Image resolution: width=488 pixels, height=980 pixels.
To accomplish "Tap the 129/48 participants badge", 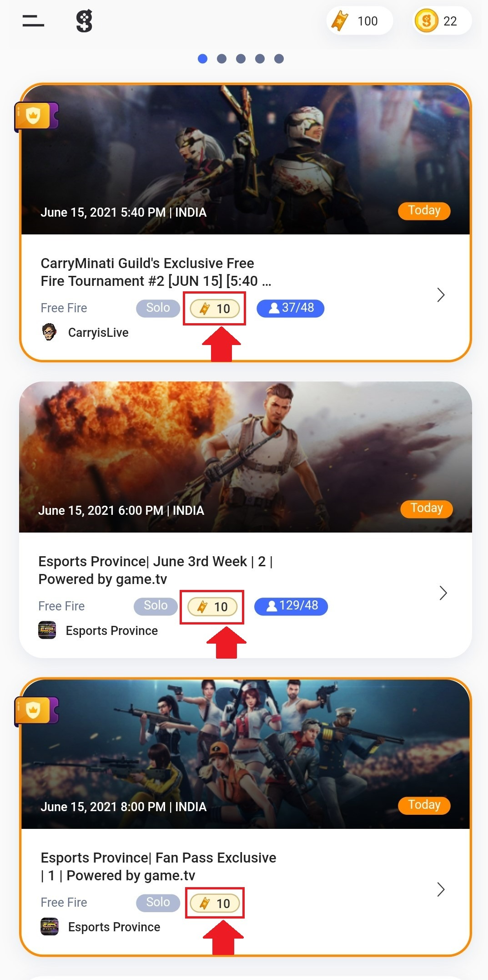I will (291, 606).
